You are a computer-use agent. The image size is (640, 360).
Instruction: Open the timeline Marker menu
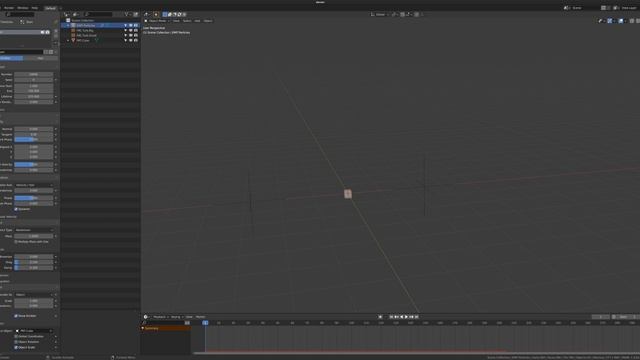click(x=200, y=317)
